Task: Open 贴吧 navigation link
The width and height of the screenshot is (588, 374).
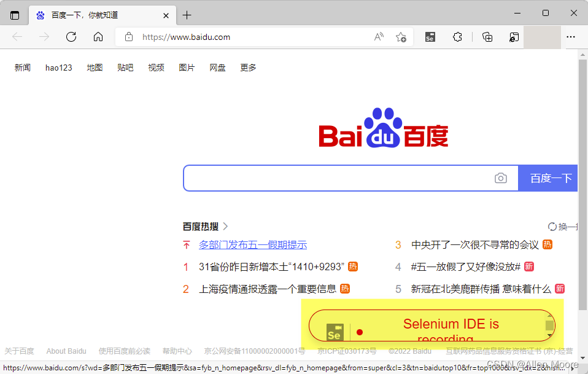Action: (x=125, y=68)
